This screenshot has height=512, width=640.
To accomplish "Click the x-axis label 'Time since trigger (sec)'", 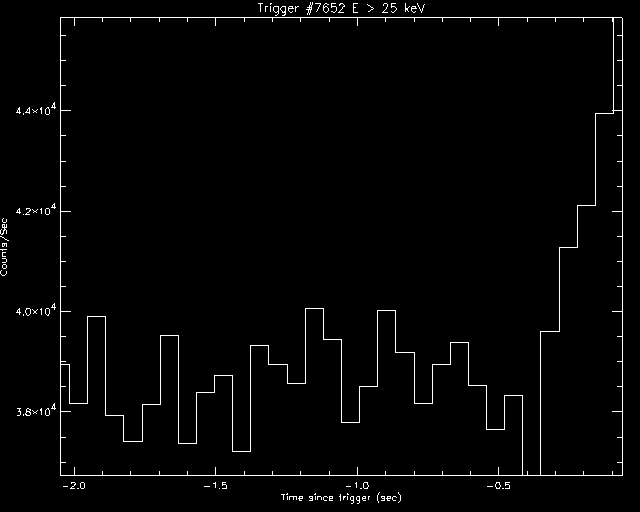I will 341,498.
